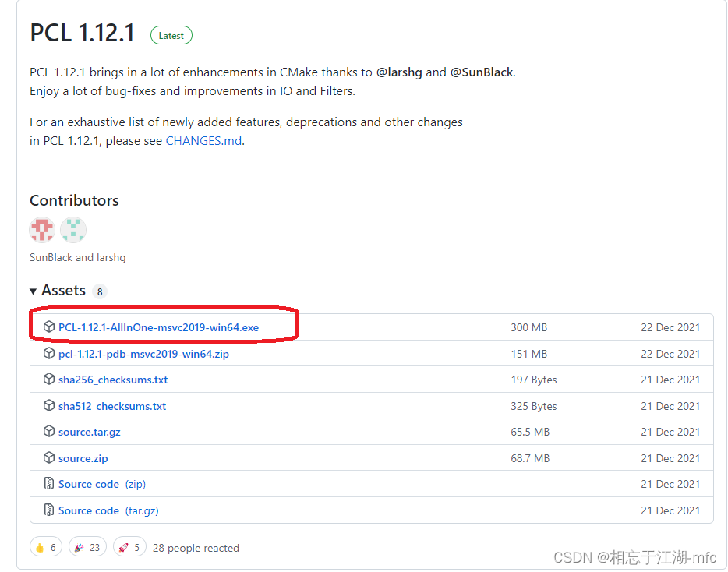
Task: Download Source code (tar.gz)
Action: pyautogui.click(x=108, y=510)
